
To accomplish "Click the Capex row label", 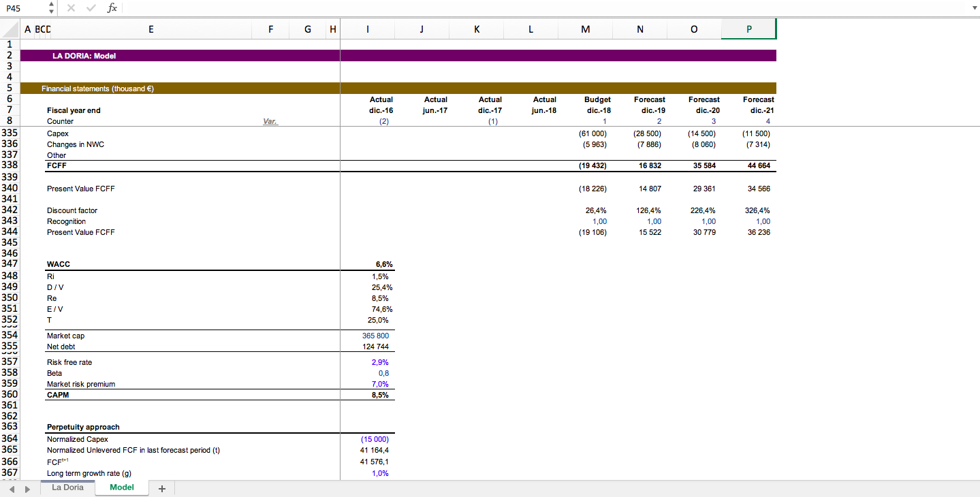I will [58, 133].
